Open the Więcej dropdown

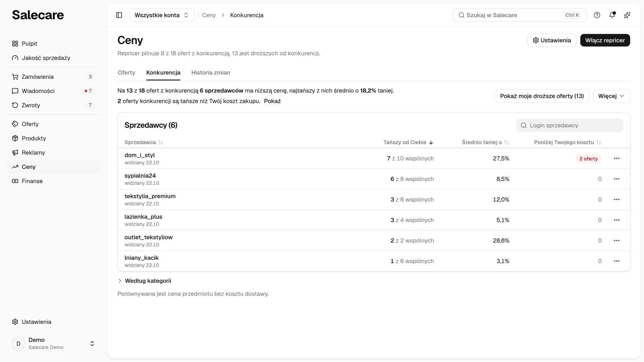[611, 96]
